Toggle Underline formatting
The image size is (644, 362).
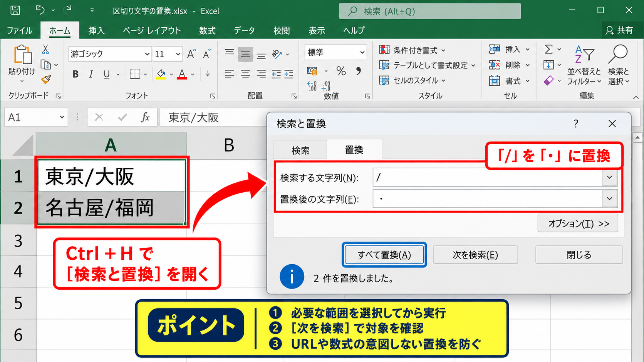107,74
